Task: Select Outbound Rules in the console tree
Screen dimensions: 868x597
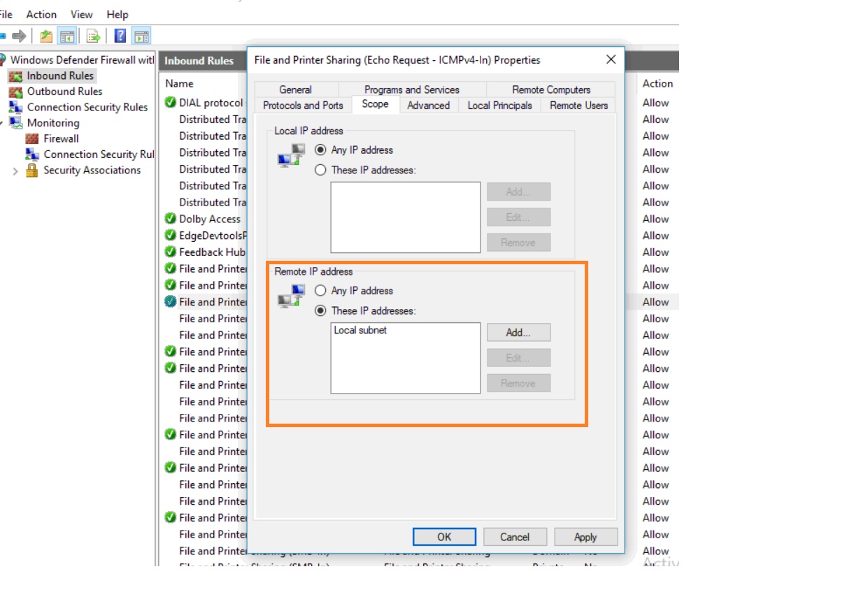Action: [64, 92]
